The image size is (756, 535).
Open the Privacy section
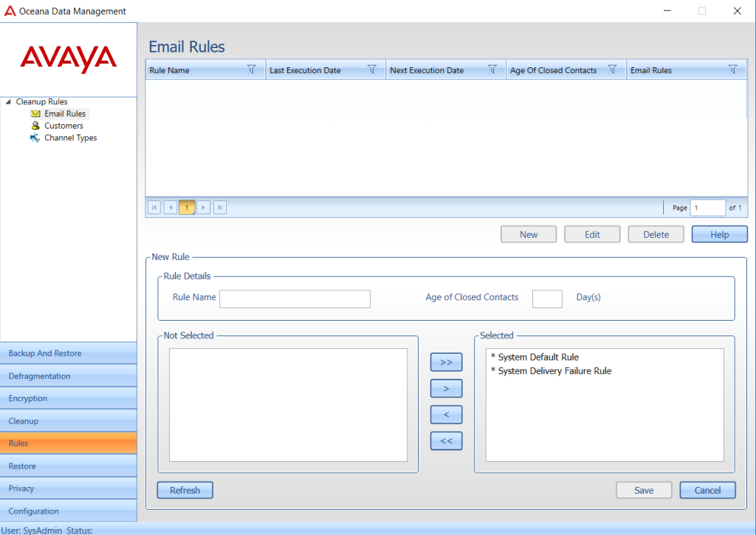(x=69, y=488)
